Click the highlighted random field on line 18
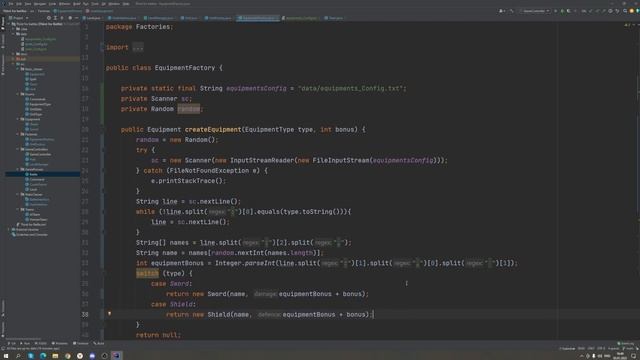The height and width of the screenshot is (360, 640). [x=189, y=109]
